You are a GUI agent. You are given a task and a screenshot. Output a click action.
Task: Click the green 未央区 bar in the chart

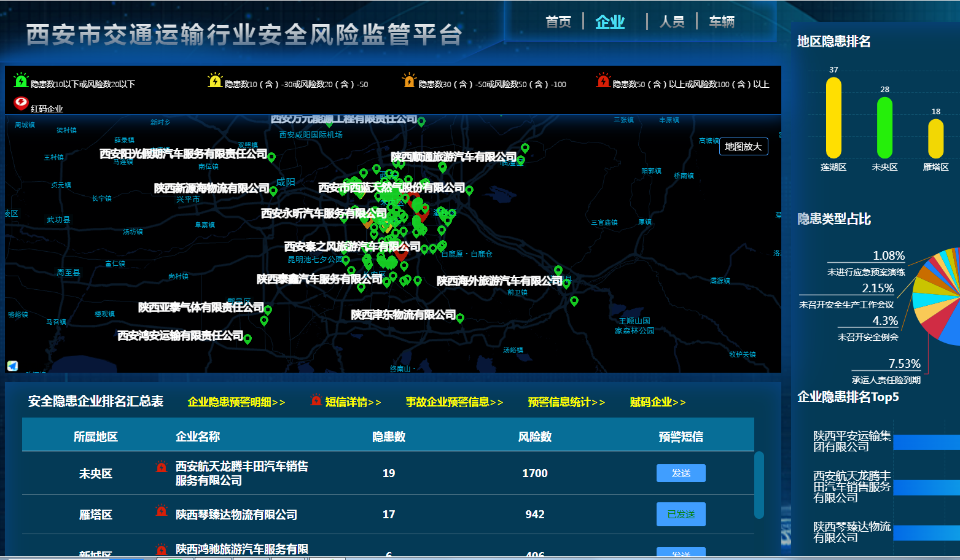coord(884,128)
